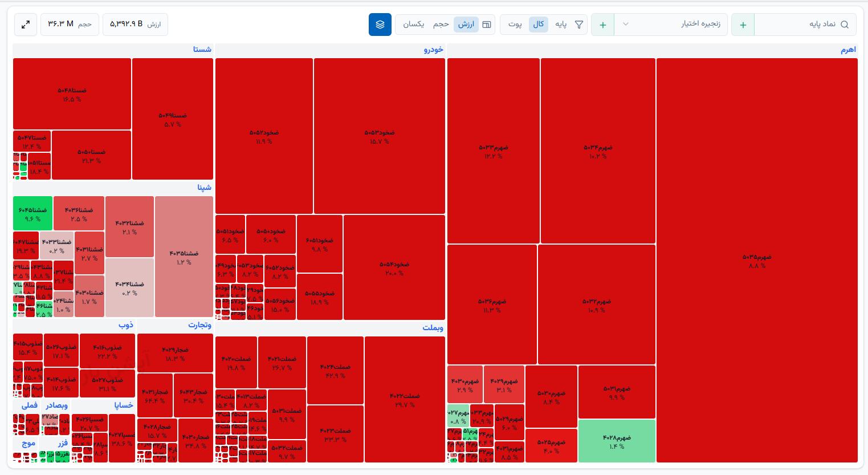Select the پوت filter tab
The image size is (868, 475).
pos(515,25)
